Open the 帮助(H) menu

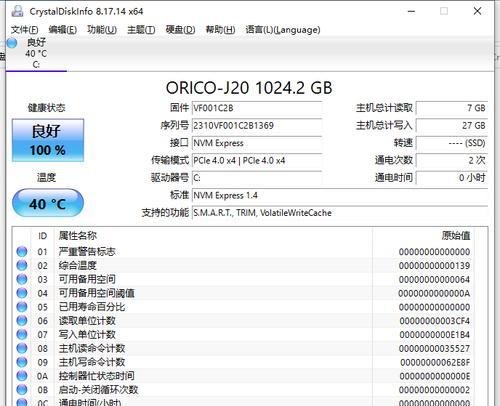[x=220, y=30]
